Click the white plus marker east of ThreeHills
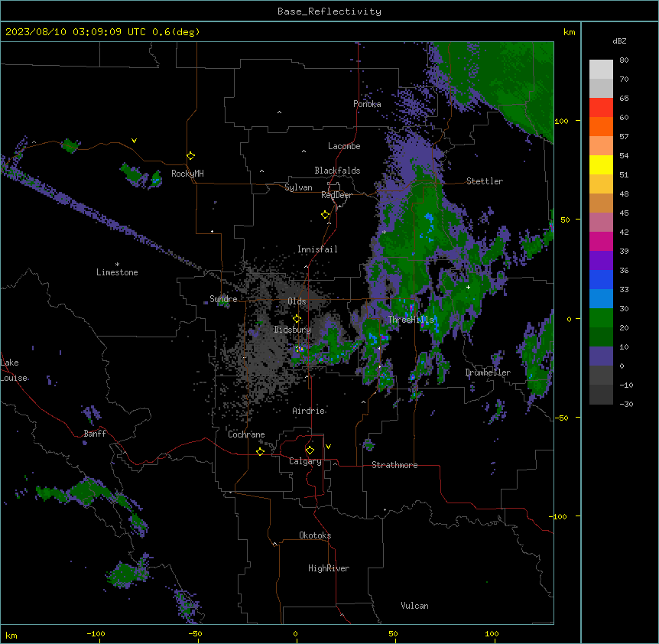659x644 pixels. point(468,287)
